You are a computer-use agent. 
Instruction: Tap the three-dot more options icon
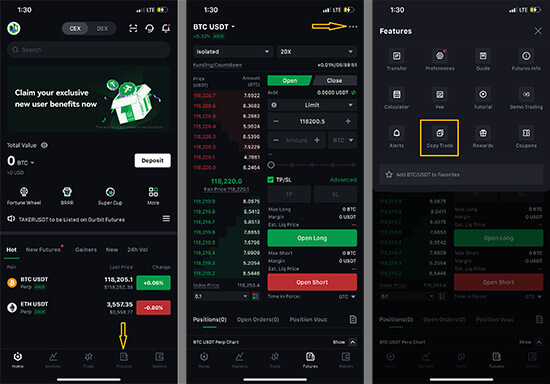click(x=353, y=27)
